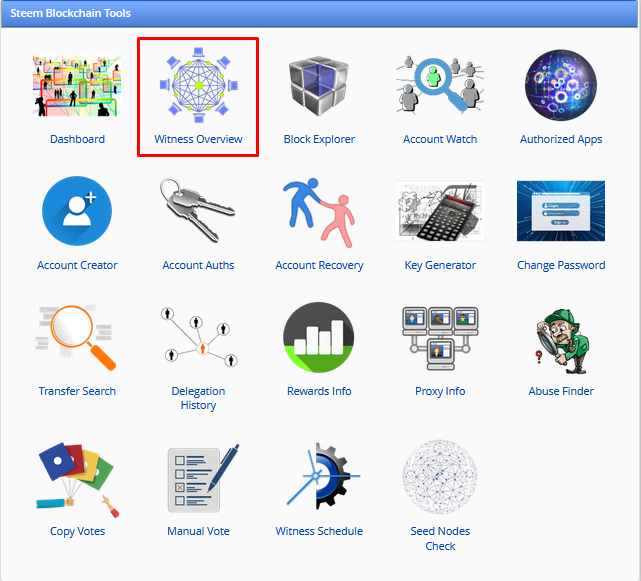The image size is (641, 581).
Task: Visit the Manual Vote link
Action: click(198, 531)
